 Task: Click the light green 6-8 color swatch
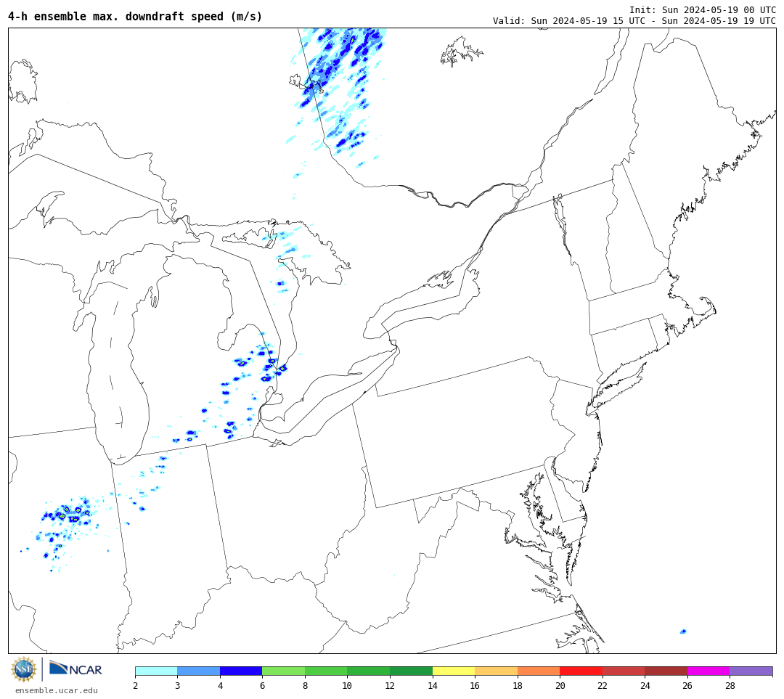pyautogui.click(x=284, y=671)
